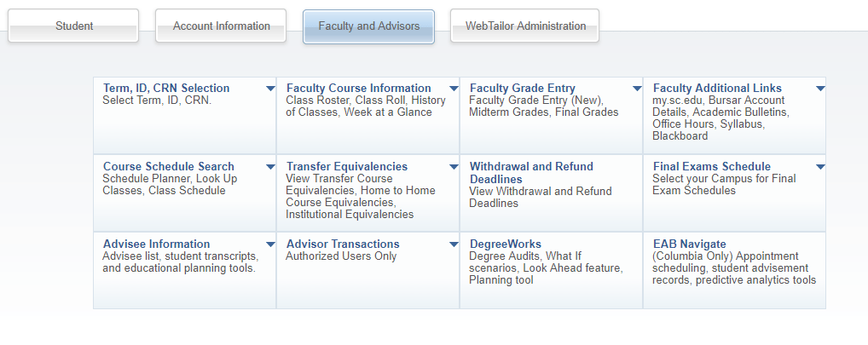Open the Transfer Equivalencies heading link
Screen dimensions: 868x345
point(347,166)
